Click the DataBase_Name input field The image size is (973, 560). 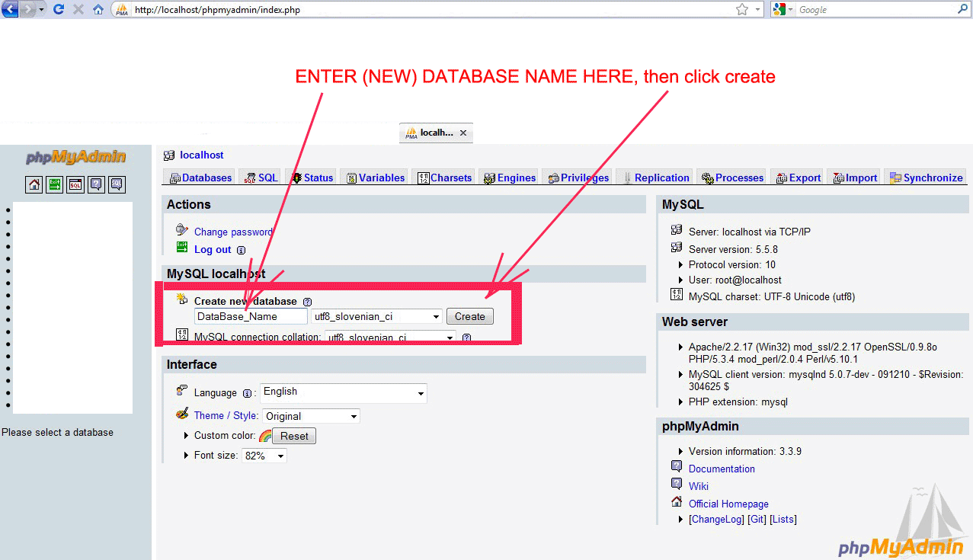pyautogui.click(x=251, y=316)
